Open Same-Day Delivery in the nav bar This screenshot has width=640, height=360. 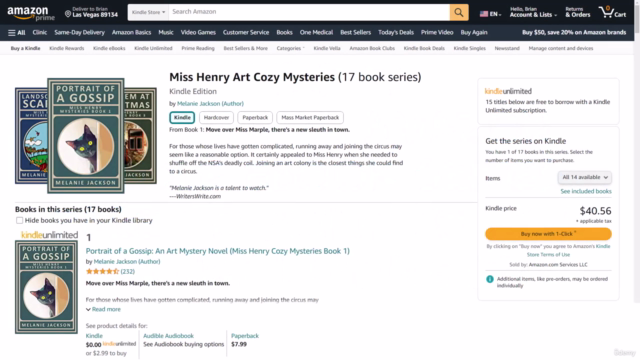click(x=80, y=33)
